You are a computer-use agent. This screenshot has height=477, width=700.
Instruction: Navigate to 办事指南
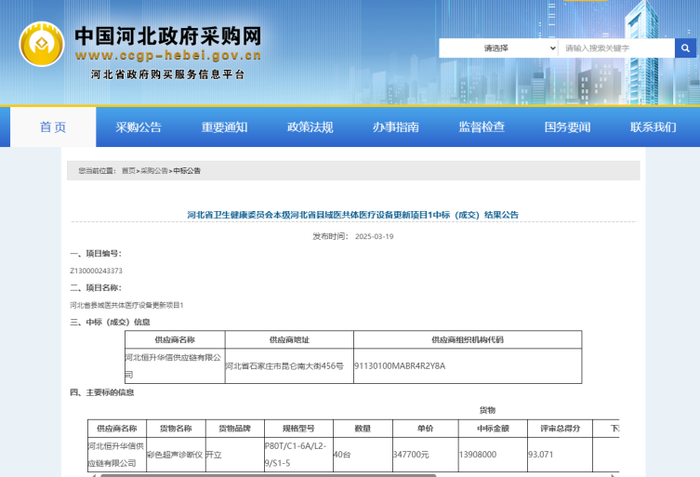[x=396, y=127]
